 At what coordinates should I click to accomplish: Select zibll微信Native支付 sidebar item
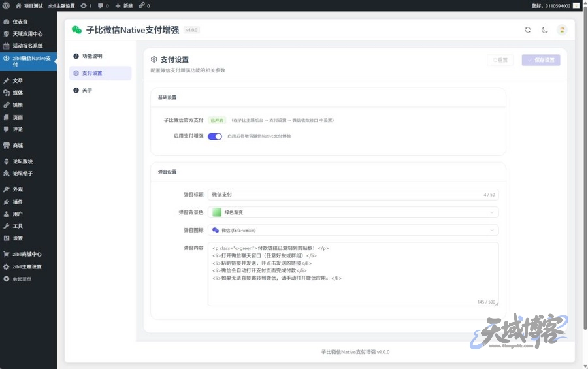click(28, 61)
